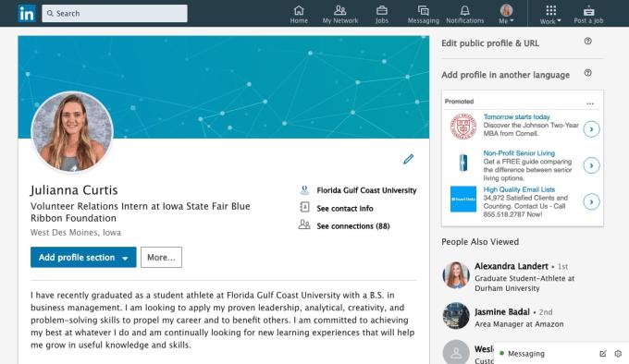This screenshot has width=629, height=364.
Task: Open See connections (88) link
Action: click(353, 225)
